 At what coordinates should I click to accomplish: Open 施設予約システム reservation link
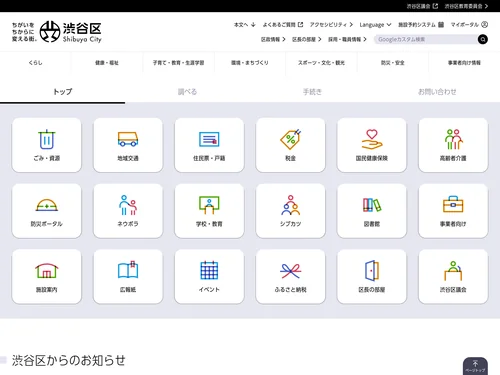click(x=421, y=25)
